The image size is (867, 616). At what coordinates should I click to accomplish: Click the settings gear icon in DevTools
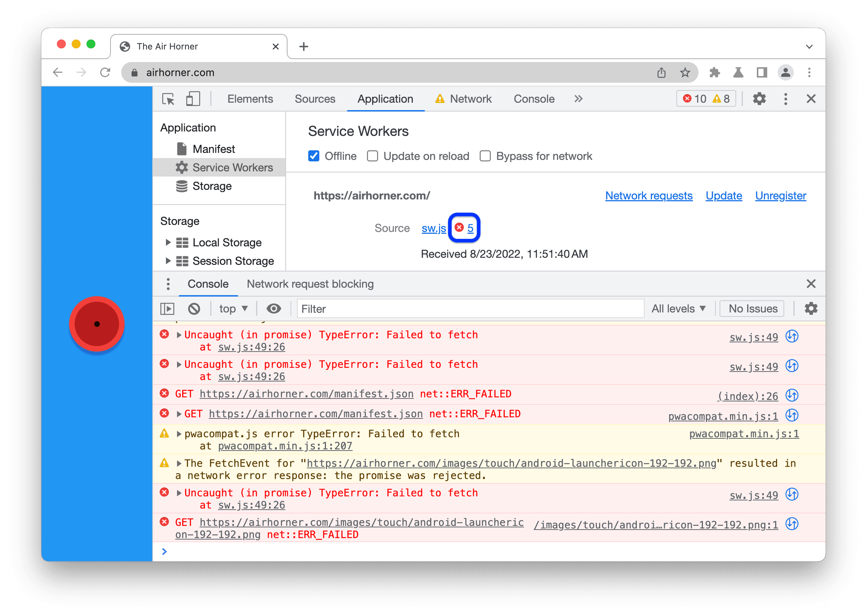[x=759, y=99]
